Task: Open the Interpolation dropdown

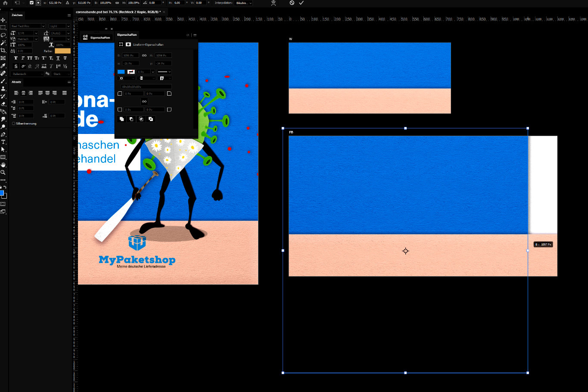Action: 243,3
